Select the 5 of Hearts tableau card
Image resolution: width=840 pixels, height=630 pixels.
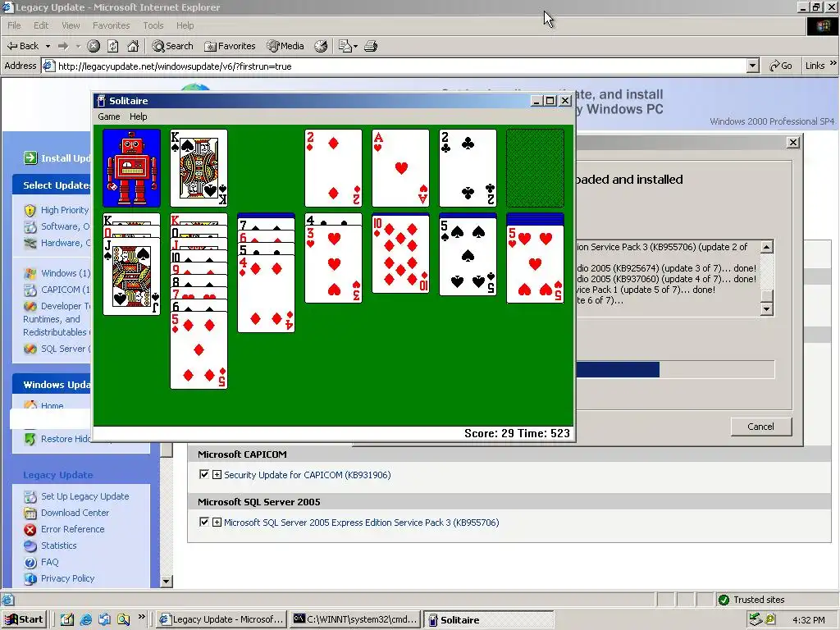point(535,264)
